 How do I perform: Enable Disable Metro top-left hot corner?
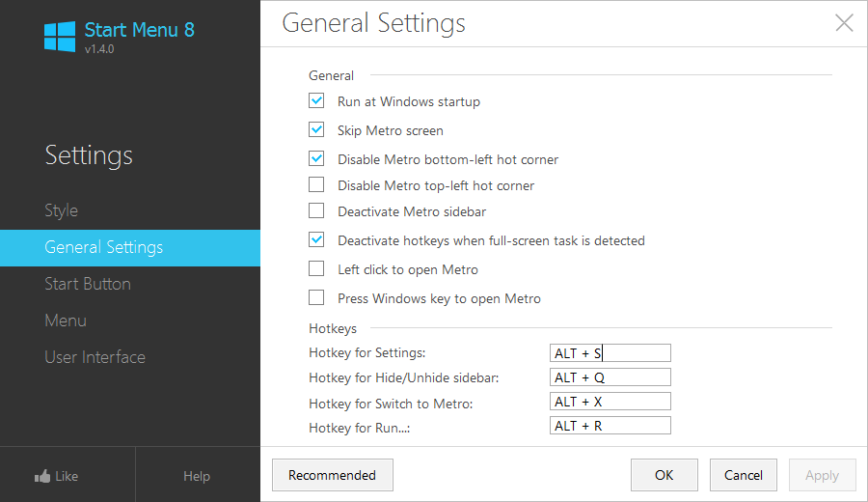click(x=316, y=184)
